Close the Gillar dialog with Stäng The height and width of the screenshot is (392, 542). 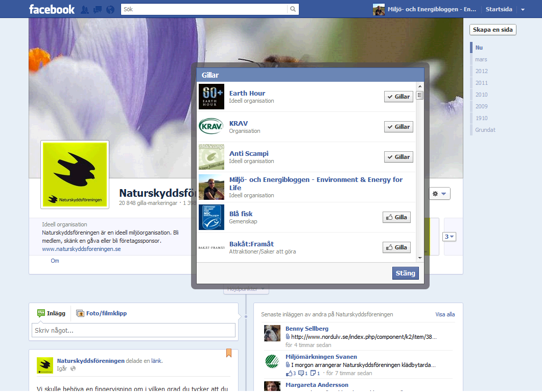point(406,273)
